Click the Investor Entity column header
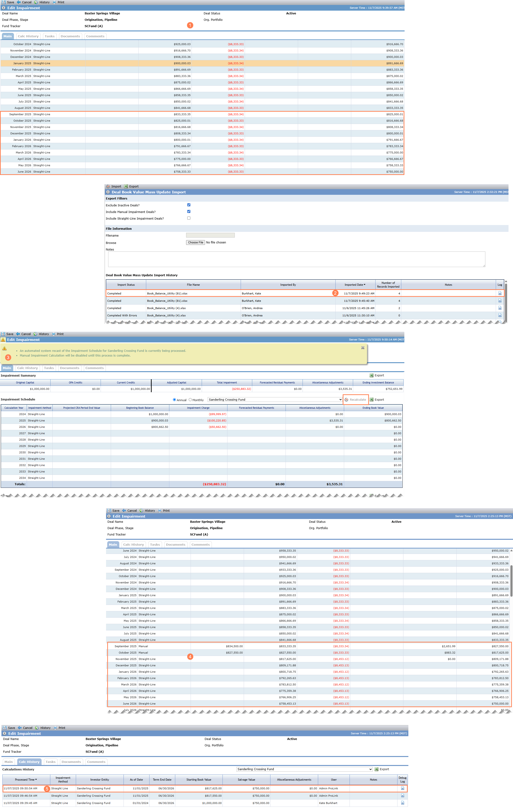 (99, 780)
